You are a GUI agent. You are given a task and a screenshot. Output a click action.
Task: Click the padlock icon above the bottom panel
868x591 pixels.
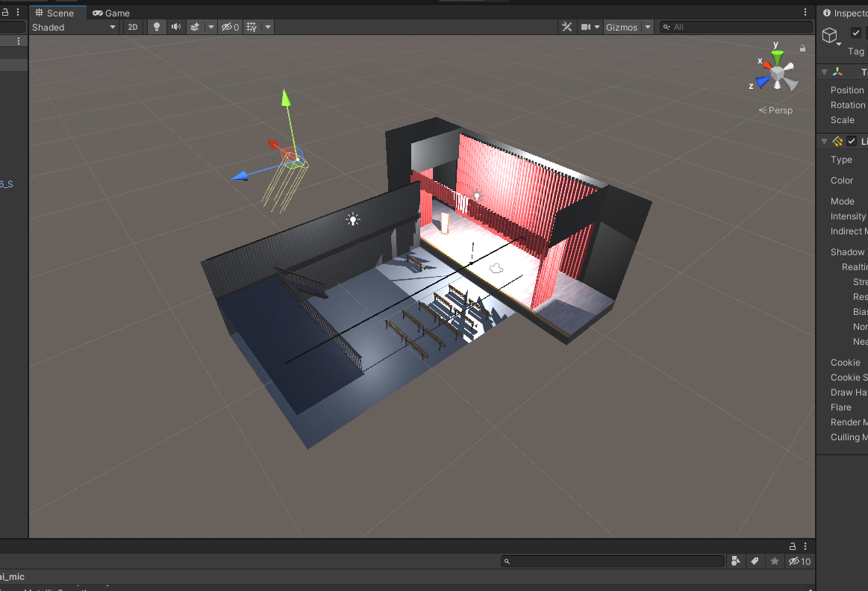(x=791, y=546)
